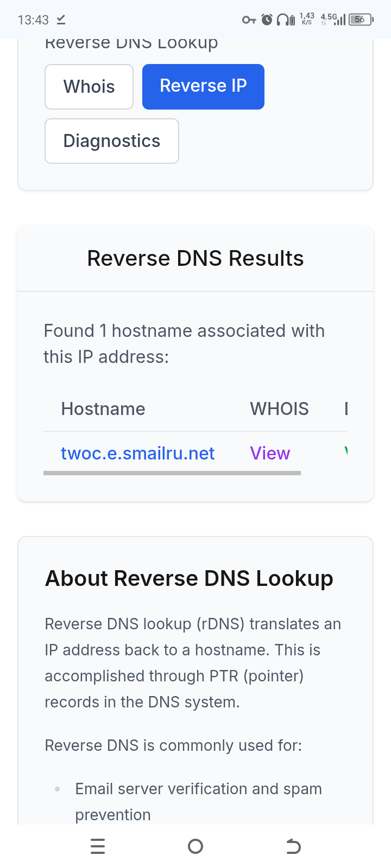Open the Diagnostics tab
The height and width of the screenshot is (868, 391).
112,141
